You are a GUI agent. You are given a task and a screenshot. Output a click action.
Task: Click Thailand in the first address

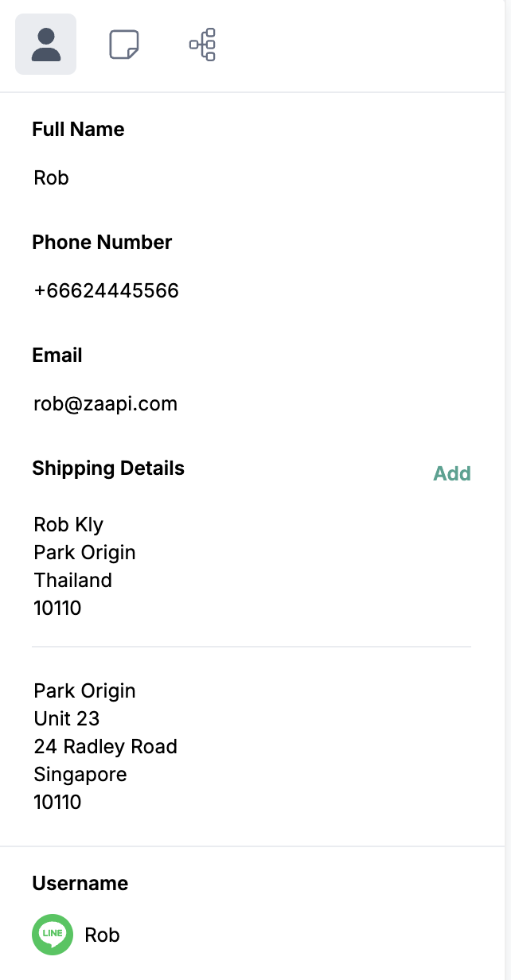click(x=72, y=581)
